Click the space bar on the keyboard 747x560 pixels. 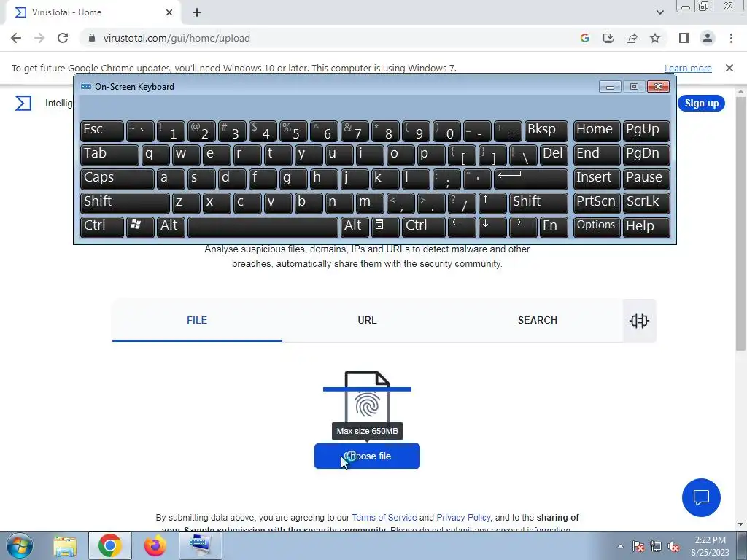[x=263, y=227]
